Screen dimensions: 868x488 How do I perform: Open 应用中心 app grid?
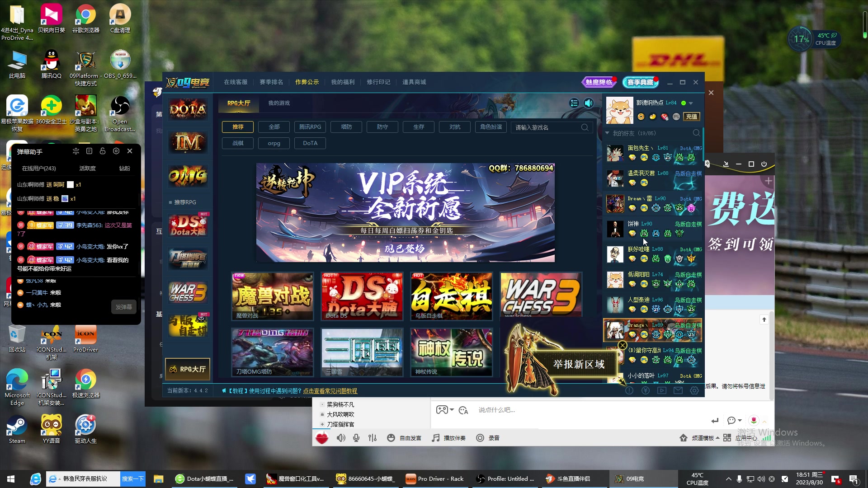pos(740,438)
